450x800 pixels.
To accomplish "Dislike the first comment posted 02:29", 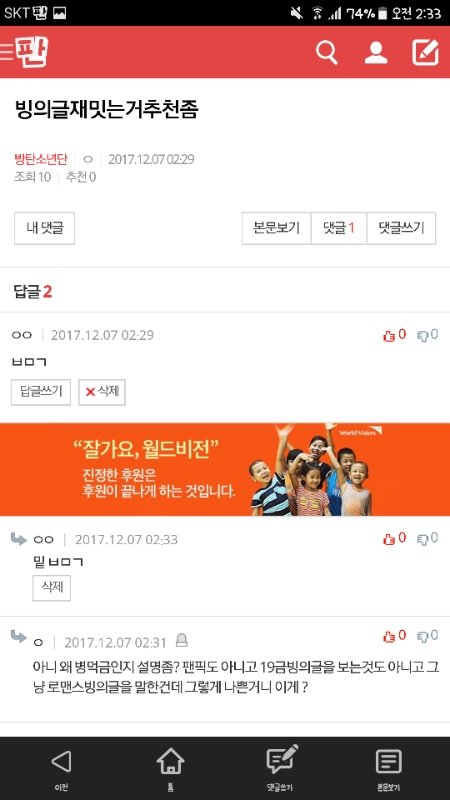I will click(428, 335).
